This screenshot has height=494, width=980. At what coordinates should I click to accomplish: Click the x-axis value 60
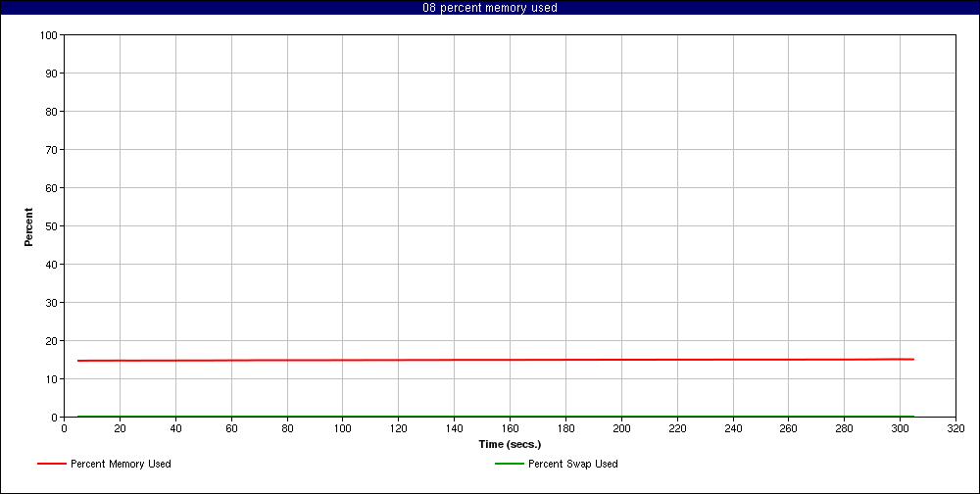pyautogui.click(x=231, y=428)
